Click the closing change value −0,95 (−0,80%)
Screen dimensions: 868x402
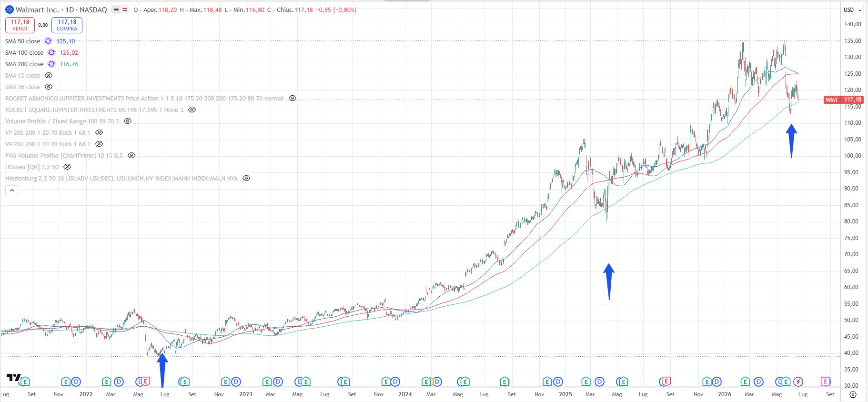click(336, 10)
